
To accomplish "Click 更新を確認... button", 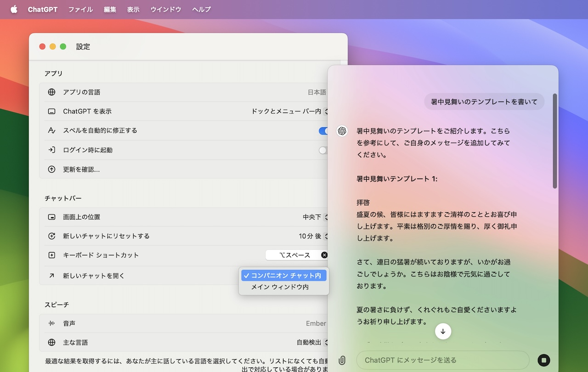I will click(81, 169).
